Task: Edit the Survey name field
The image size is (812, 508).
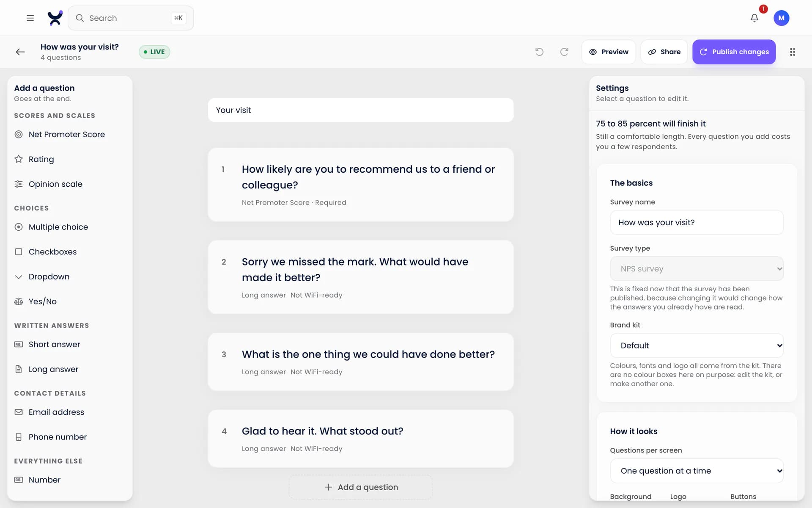Action: (697, 222)
